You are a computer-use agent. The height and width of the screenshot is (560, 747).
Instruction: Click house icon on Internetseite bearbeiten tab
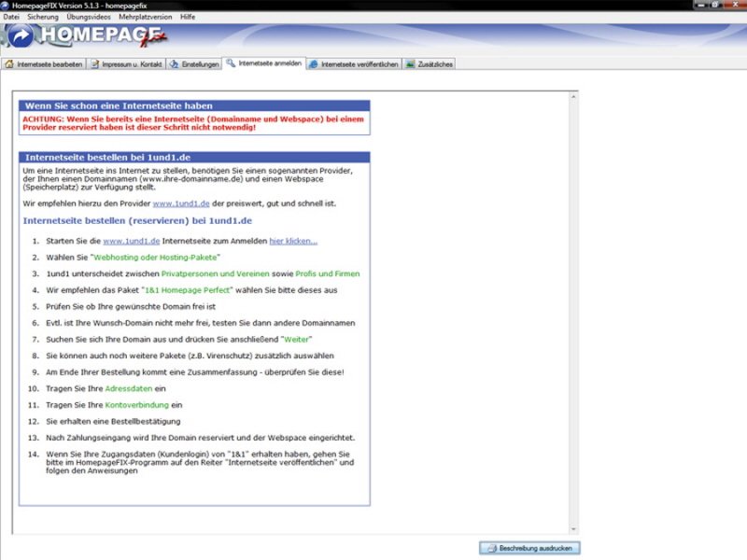tap(9, 64)
